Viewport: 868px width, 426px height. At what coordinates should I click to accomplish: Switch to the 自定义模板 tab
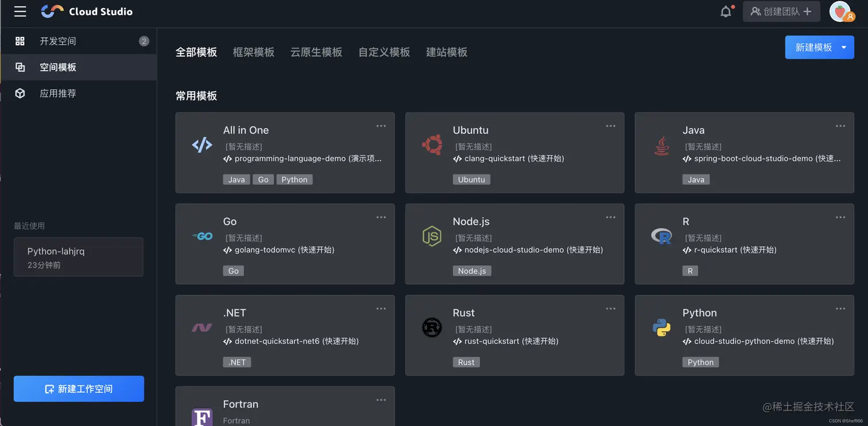(x=385, y=52)
